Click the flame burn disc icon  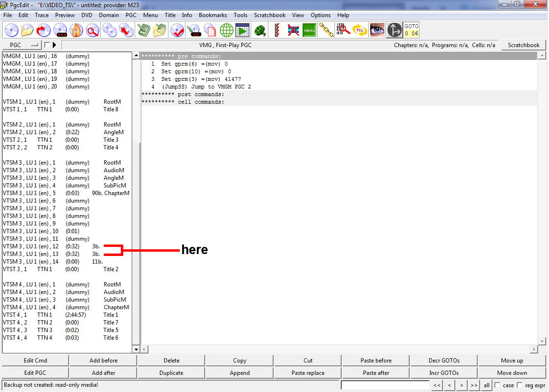click(x=76, y=30)
